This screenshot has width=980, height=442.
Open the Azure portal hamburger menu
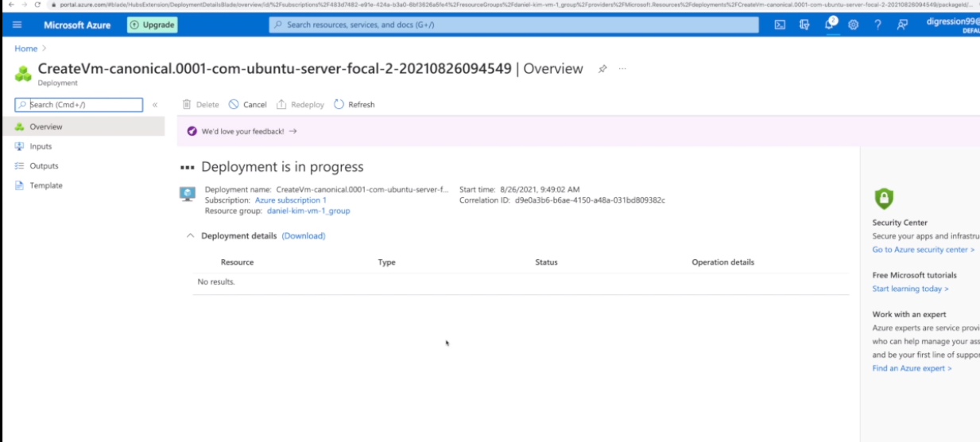click(17, 25)
